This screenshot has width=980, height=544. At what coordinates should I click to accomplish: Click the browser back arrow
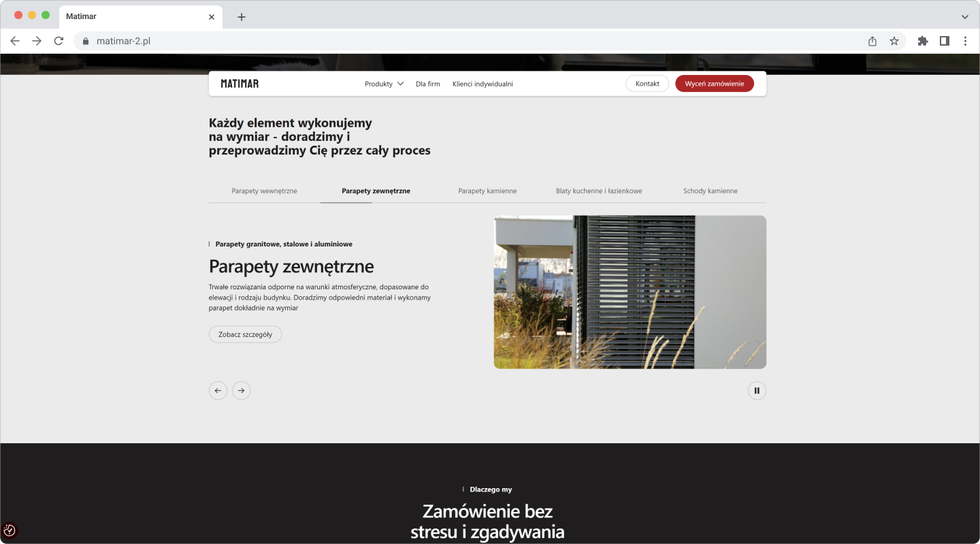(15, 41)
